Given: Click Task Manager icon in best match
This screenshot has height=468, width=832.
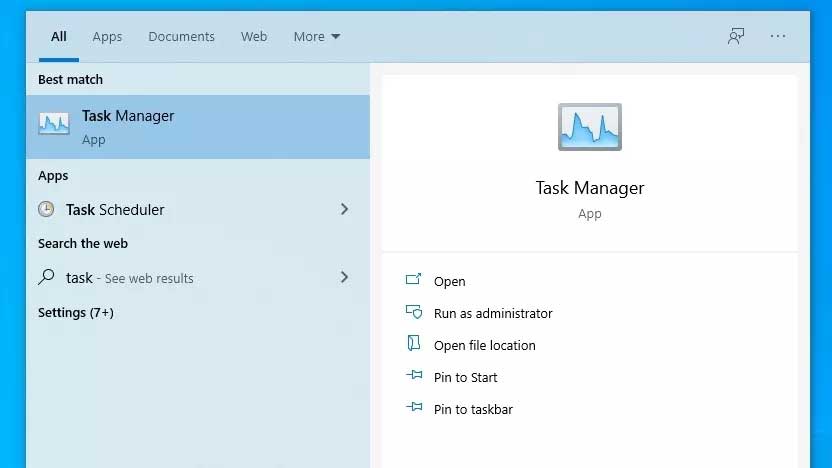Looking at the screenshot, I should tap(54, 124).
